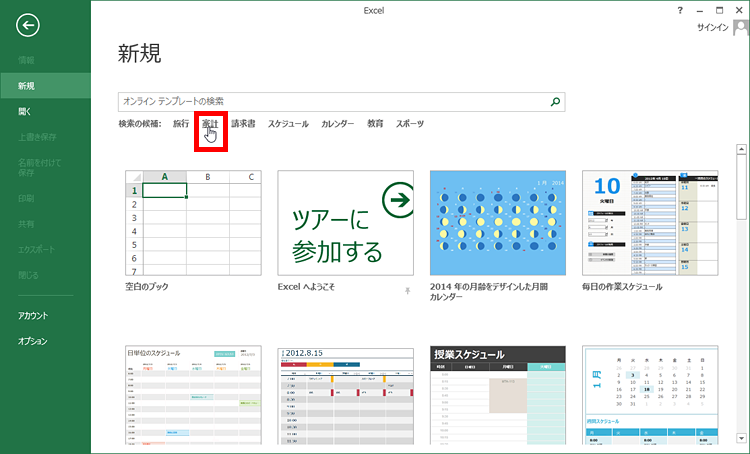The height and width of the screenshot is (454, 750).
Task: Open the 2014 moon phase calendar template
Action: coord(497,223)
